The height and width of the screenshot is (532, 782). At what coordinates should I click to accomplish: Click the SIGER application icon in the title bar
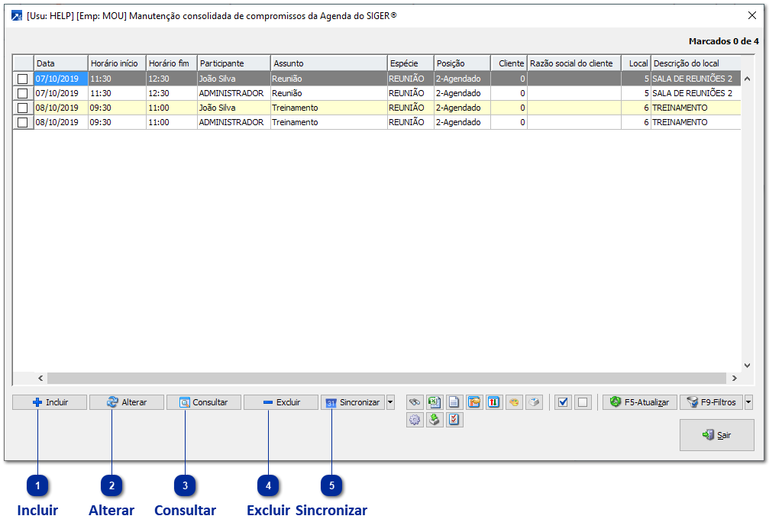(x=17, y=16)
